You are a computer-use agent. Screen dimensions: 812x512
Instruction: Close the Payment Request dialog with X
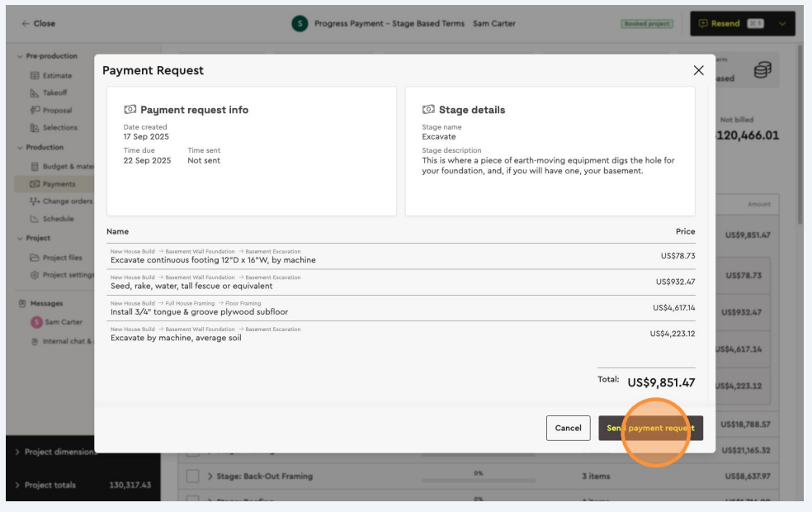pos(698,71)
